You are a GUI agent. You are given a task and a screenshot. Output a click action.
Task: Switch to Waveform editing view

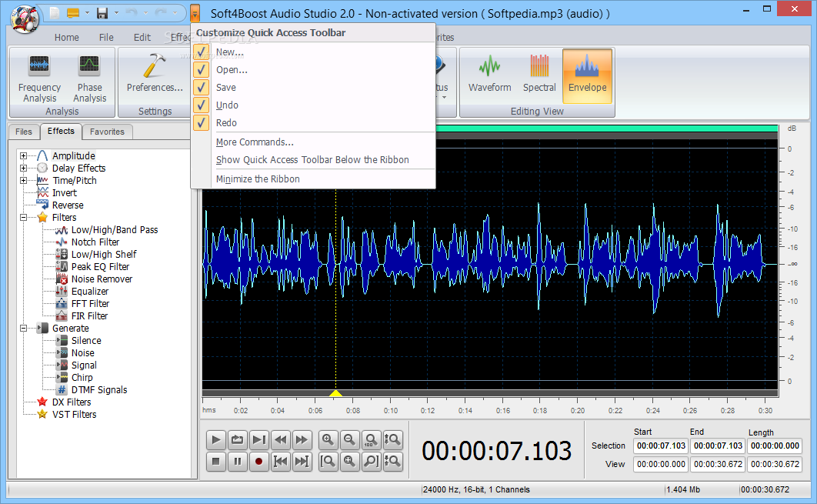(x=489, y=75)
